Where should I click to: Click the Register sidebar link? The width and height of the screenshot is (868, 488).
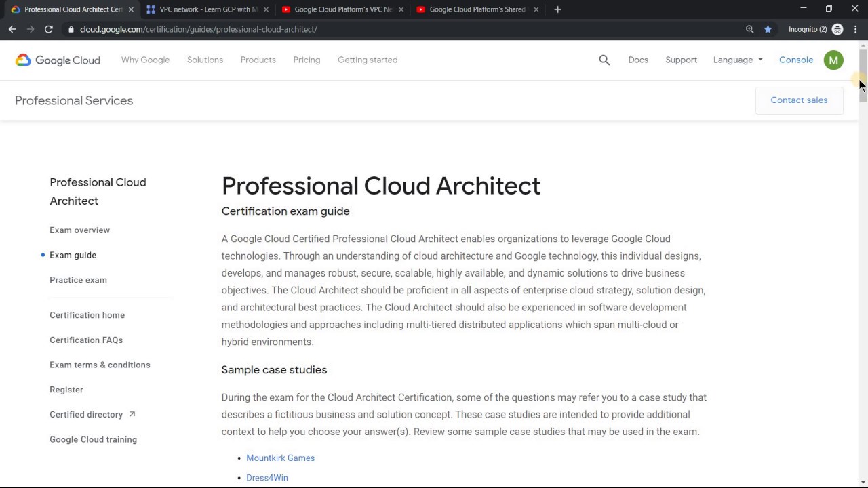pyautogui.click(x=66, y=390)
